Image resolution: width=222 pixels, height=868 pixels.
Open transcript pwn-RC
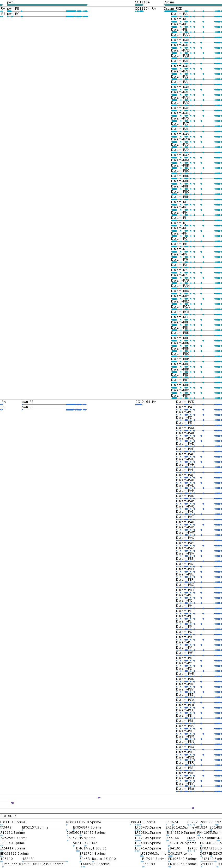coord(13,14)
